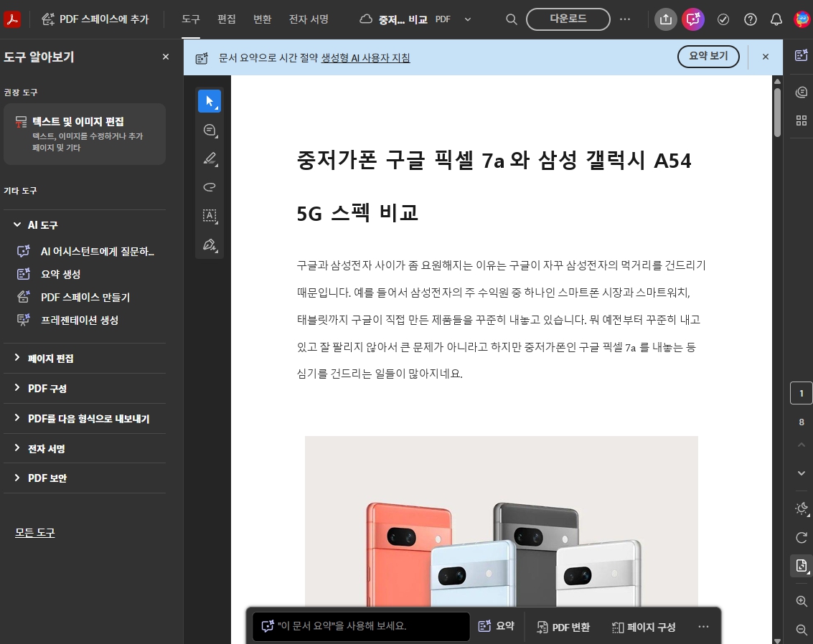813x644 pixels.
Task: Collapse the AI 도구 section
Action: 17,224
